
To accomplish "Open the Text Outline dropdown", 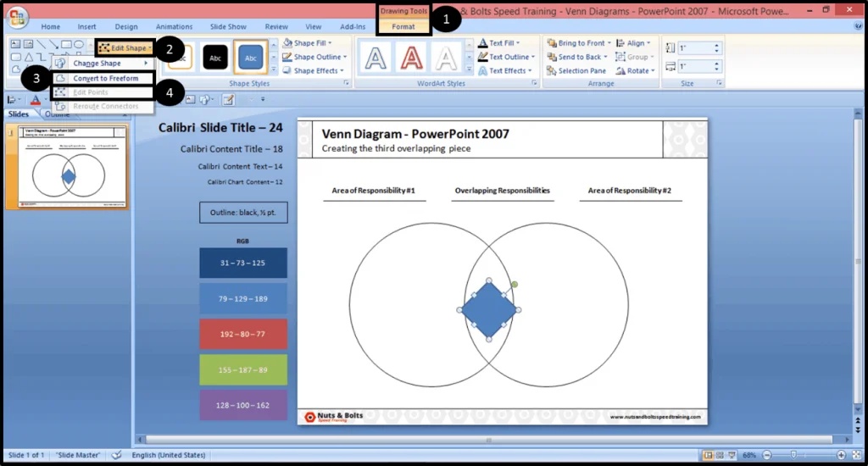I will click(507, 57).
